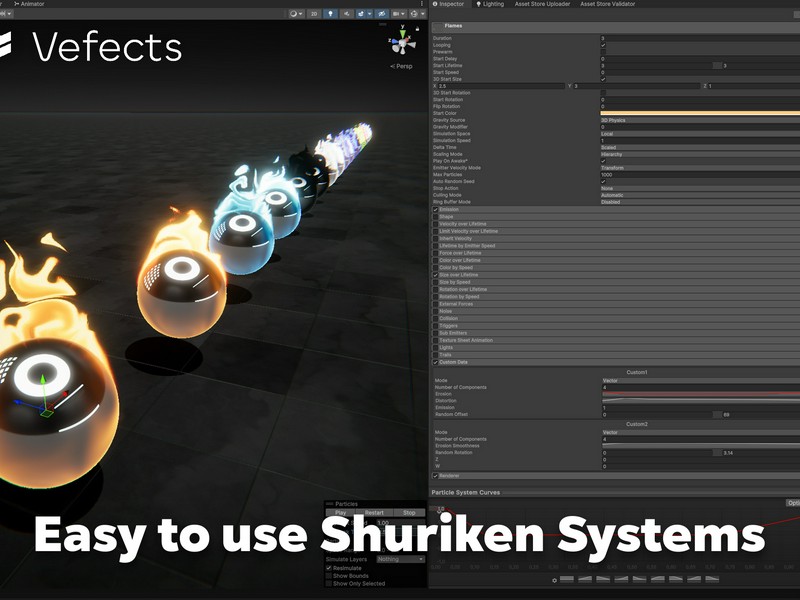
Task: Click the Stop particles button
Action: (409, 513)
